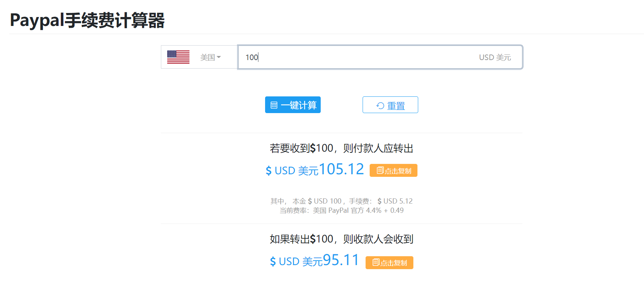The height and width of the screenshot is (284, 644).
Task: Click the 重置 reset button
Action: [x=390, y=105]
